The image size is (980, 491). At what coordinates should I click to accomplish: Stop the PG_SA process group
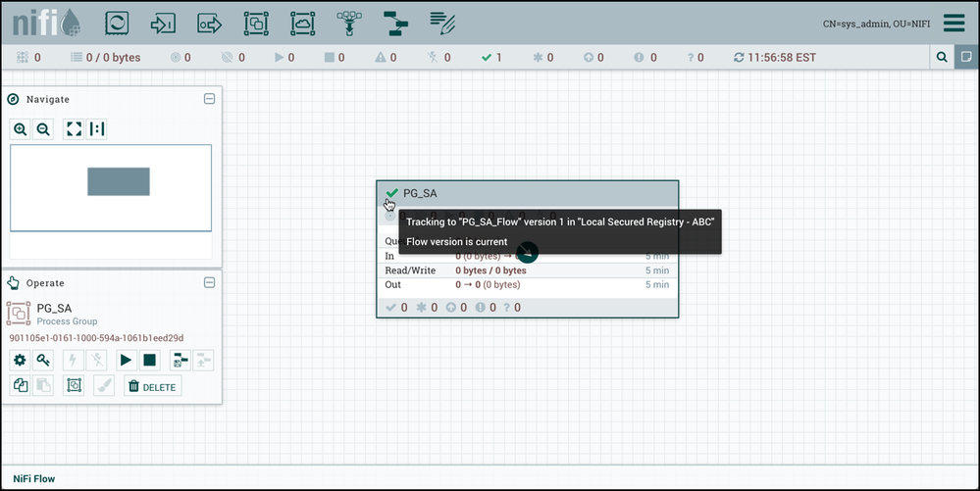(149, 360)
